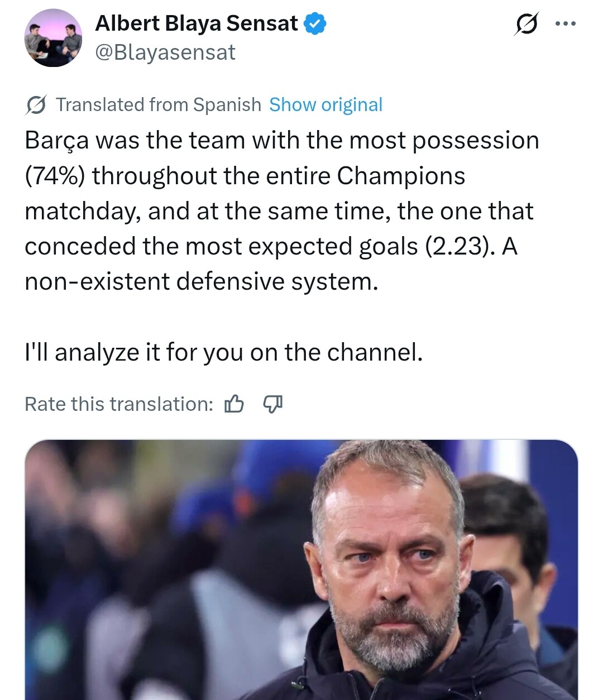This screenshot has height=700, width=603.
Task: Click the "Show original" link
Action: 326,105
